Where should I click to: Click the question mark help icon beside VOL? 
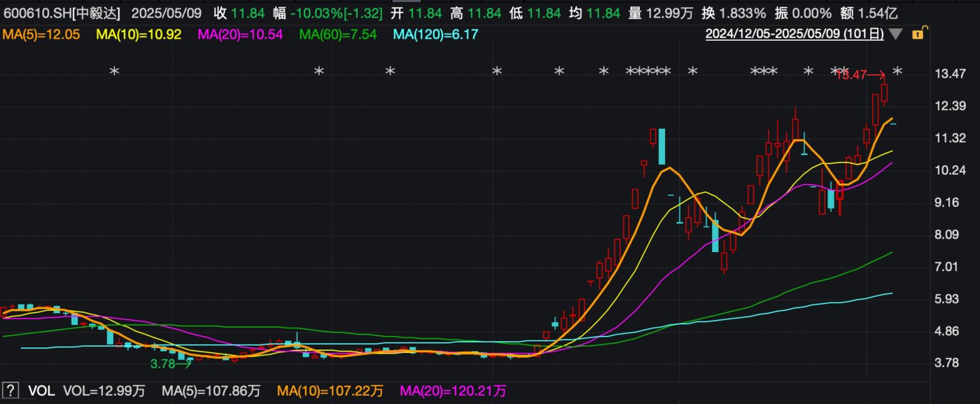(x=10, y=390)
